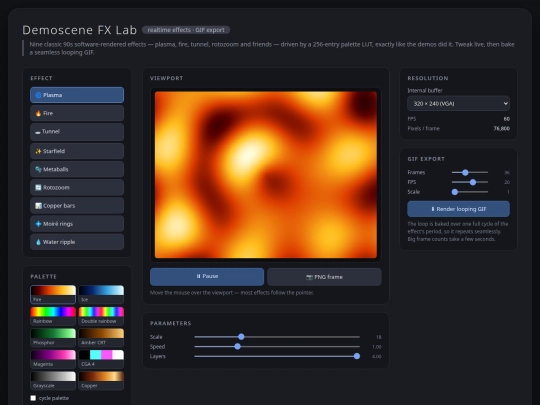Viewport: 540px width, 405px height.
Task: Switch to Moiré rings effect
Action: pos(77,224)
